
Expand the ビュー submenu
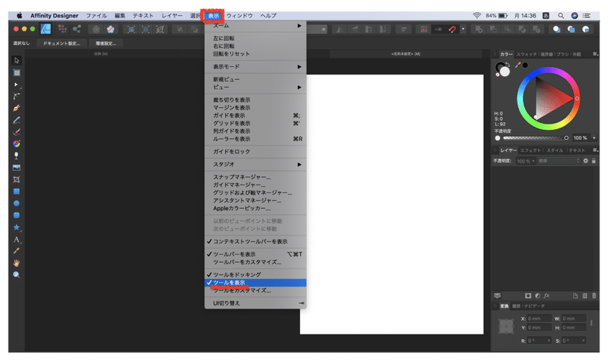(x=255, y=87)
